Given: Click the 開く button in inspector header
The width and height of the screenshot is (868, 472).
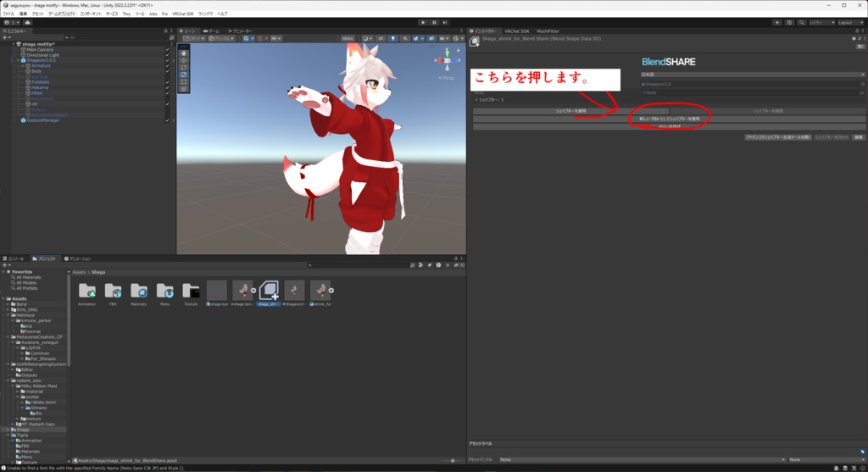Looking at the screenshot, I should pyautogui.click(x=860, y=47).
